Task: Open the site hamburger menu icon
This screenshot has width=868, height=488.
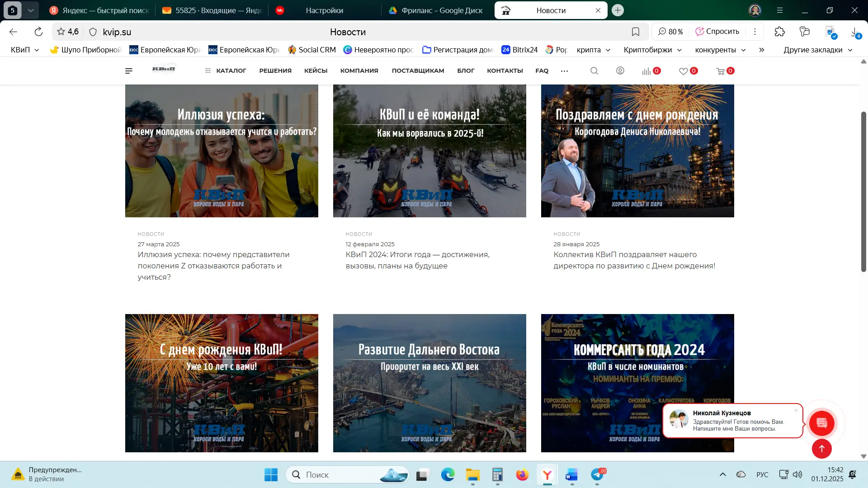Action: click(x=129, y=71)
